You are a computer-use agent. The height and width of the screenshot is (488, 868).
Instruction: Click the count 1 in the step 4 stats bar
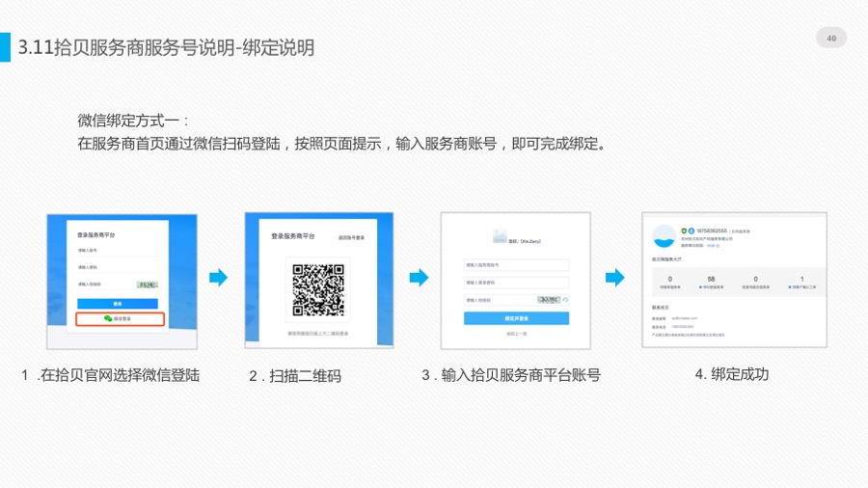click(801, 279)
